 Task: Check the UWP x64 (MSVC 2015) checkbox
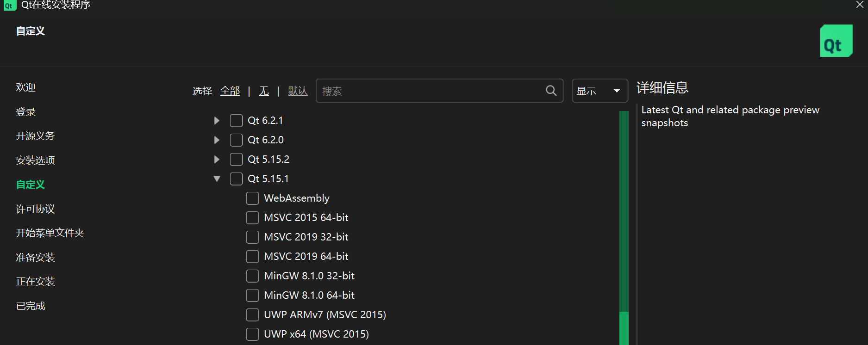[x=252, y=334]
